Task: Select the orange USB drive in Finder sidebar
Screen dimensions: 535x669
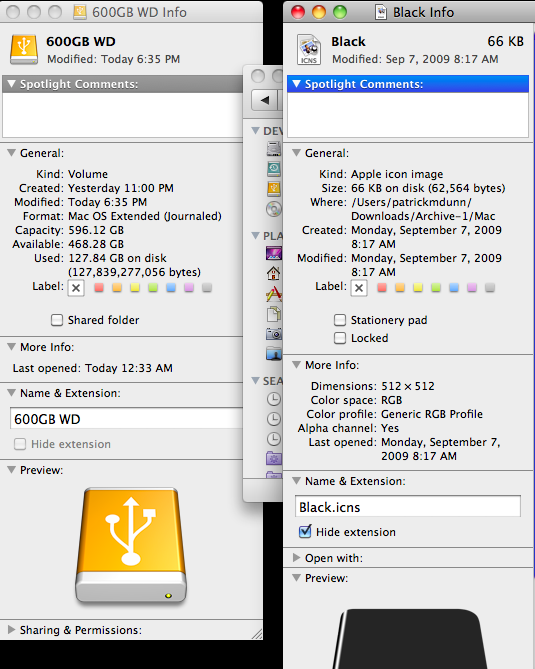Action: coord(273,188)
